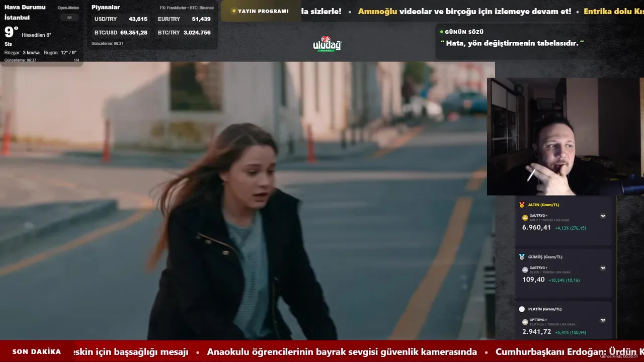
Task: Click the USD/TRY 43,615 rate
Action: pos(121,19)
